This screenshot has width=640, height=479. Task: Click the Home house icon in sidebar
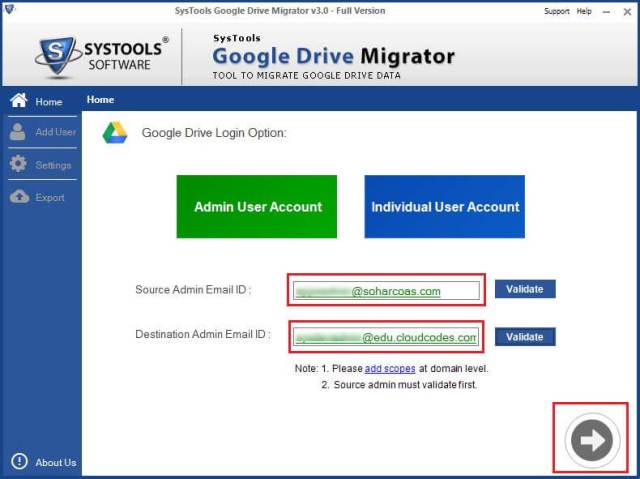19,100
